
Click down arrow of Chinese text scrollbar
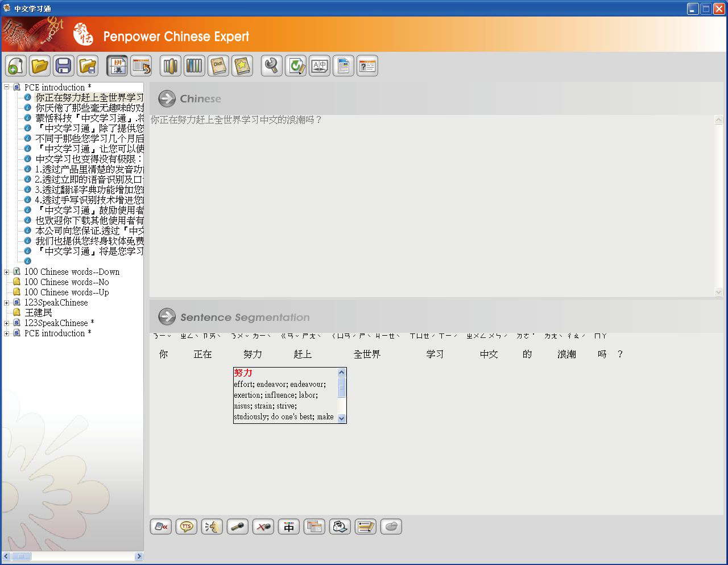[x=718, y=292]
